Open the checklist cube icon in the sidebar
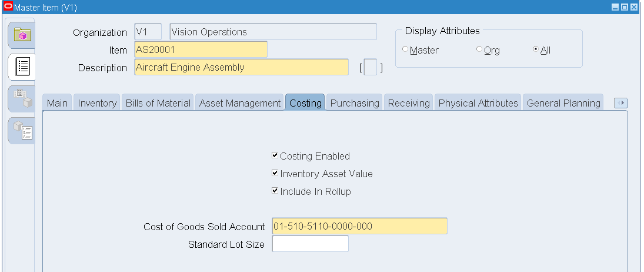The image size is (644, 272). pyautogui.click(x=22, y=130)
